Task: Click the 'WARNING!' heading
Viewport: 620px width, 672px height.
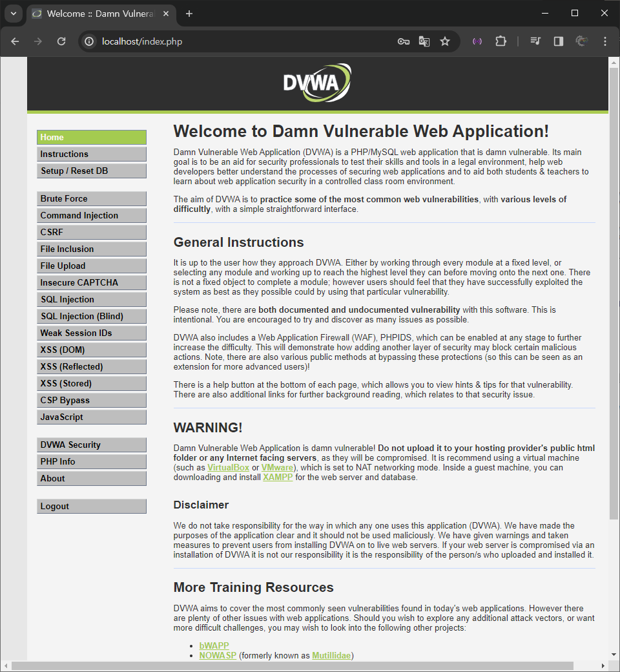Action: pos(208,427)
